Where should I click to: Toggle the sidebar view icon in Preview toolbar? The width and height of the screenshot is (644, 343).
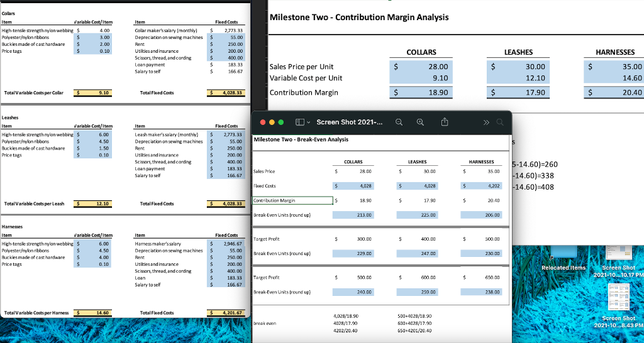pyautogui.click(x=300, y=122)
